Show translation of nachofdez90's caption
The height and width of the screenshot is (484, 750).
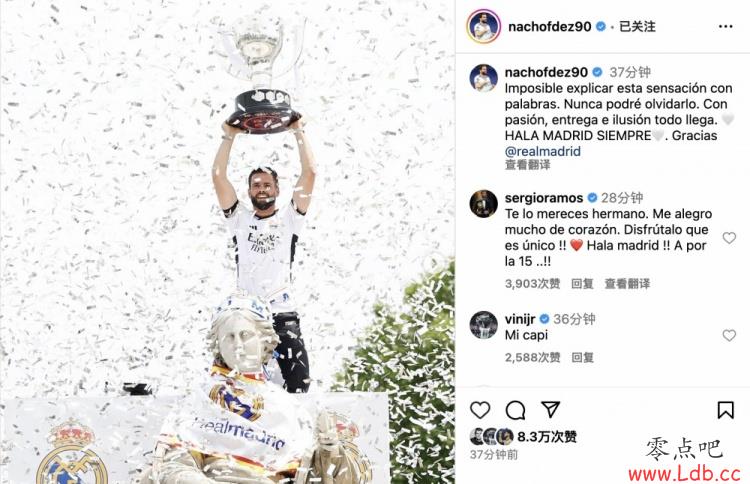527,165
